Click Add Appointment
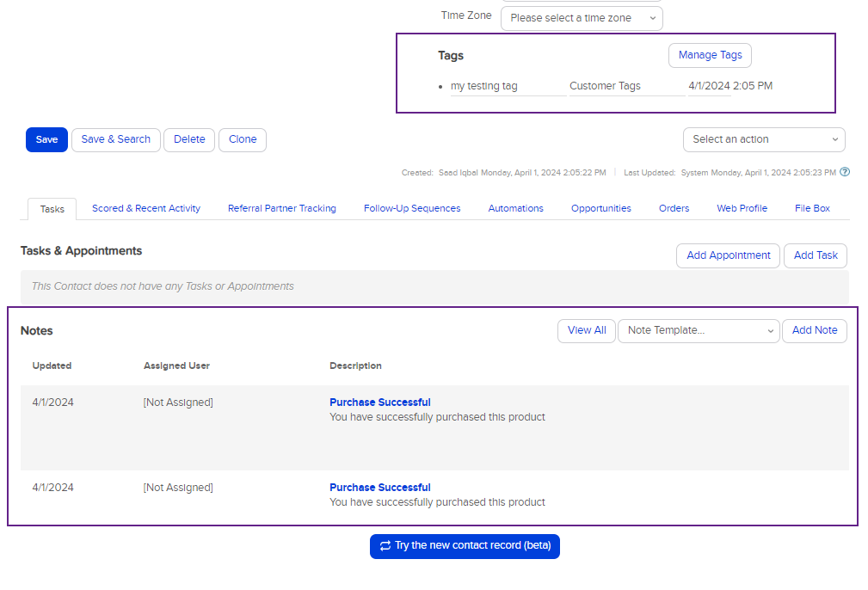 click(x=728, y=255)
